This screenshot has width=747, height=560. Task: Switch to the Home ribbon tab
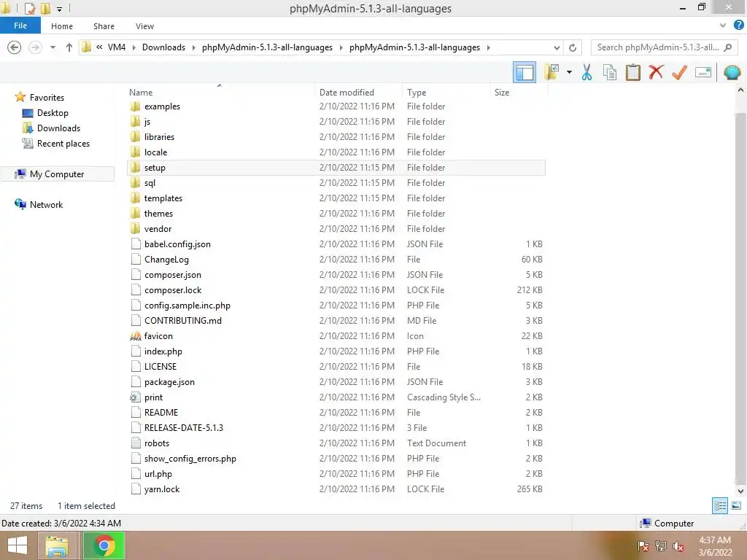click(x=62, y=26)
